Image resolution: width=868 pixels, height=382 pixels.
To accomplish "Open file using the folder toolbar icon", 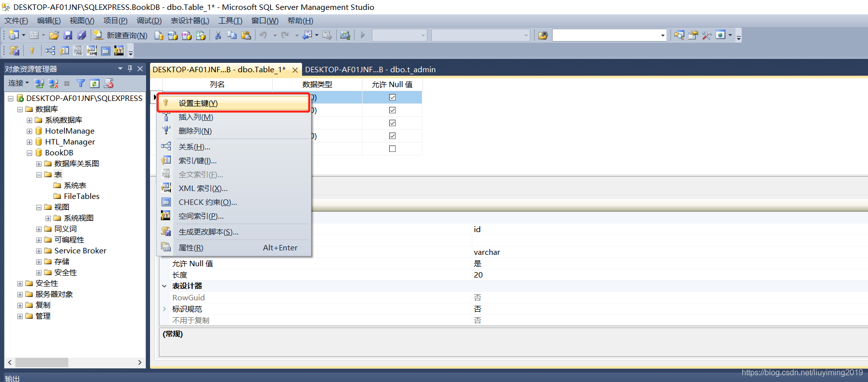I will click(54, 35).
